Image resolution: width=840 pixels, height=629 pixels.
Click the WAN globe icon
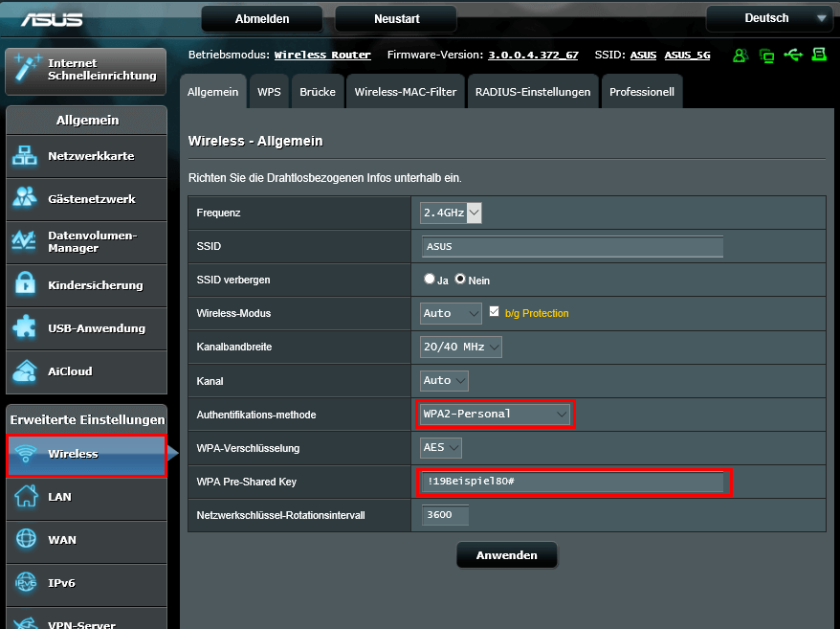(24, 540)
